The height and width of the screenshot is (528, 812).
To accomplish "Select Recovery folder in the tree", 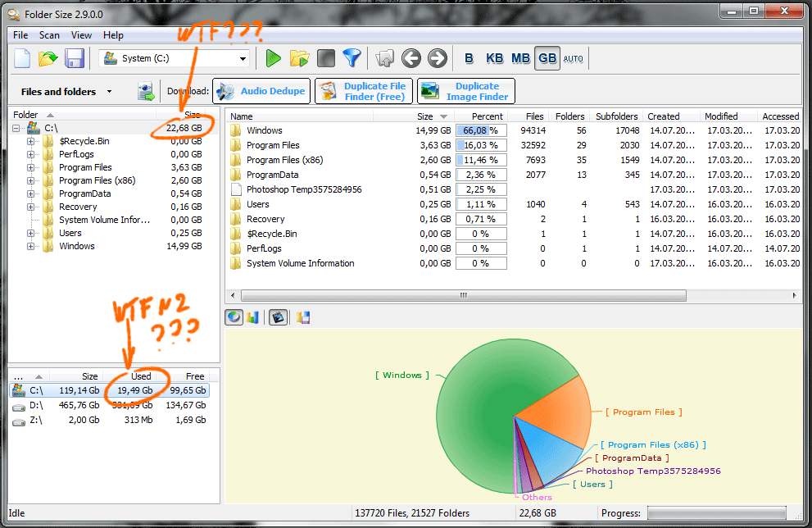I will tap(78, 207).
